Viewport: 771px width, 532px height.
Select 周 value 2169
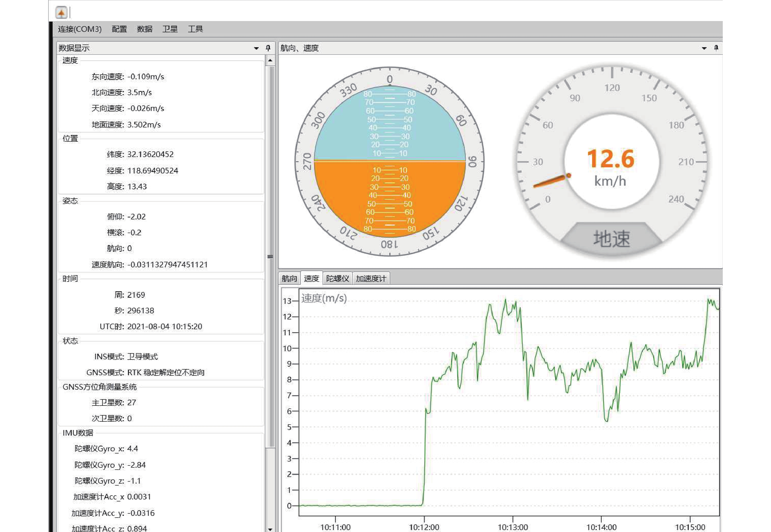click(x=136, y=295)
